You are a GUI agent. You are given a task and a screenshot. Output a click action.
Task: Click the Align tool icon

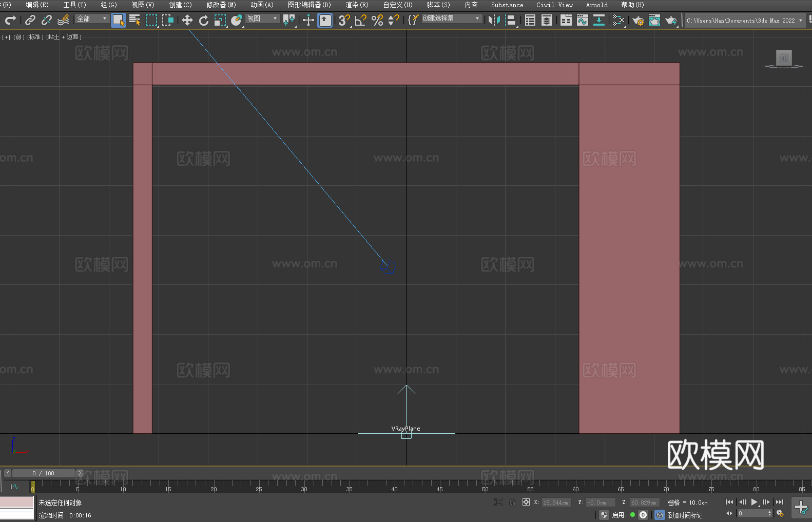(x=511, y=20)
